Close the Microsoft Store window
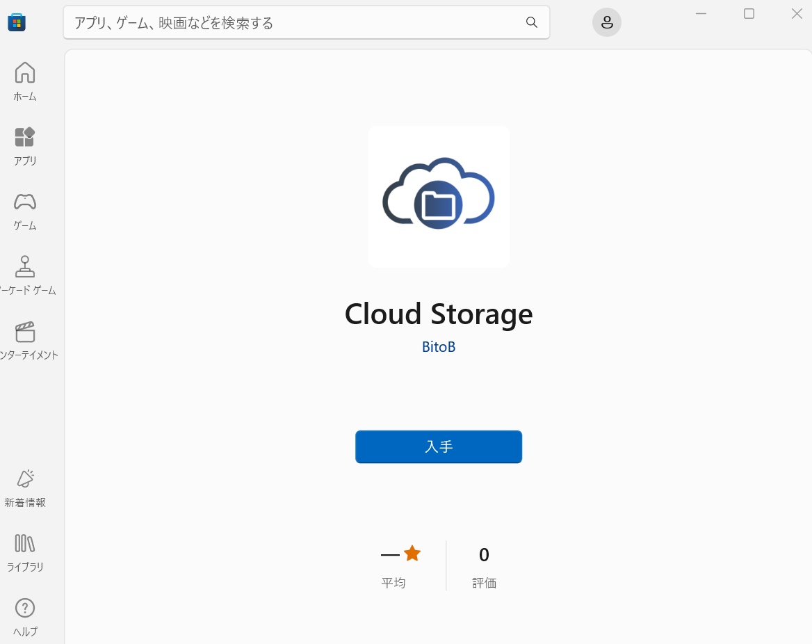Image resolution: width=812 pixels, height=644 pixels. pos(797,13)
